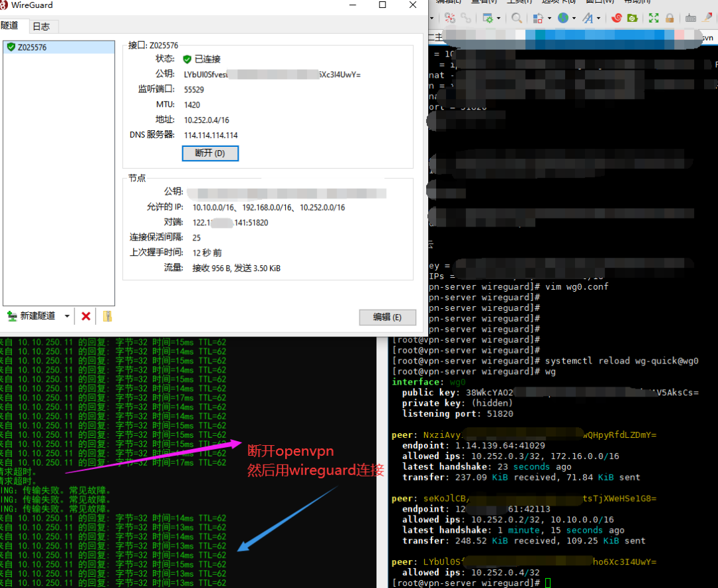
Task: Click the keyboard icon in the Xshell toolbar
Action: point(691,19)
